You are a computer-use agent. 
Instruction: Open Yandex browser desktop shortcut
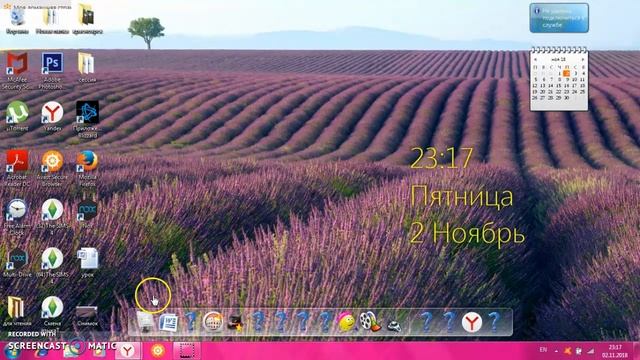pos(52,116)
